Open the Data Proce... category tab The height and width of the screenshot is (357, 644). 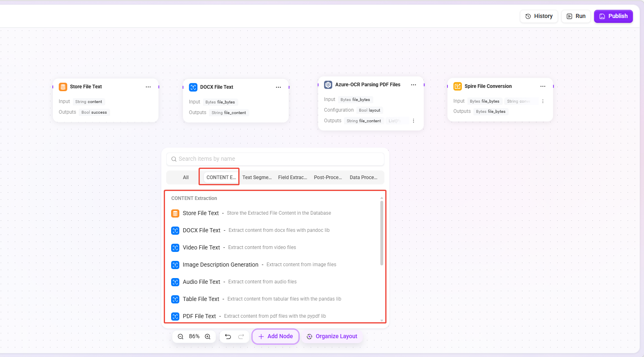364,177
